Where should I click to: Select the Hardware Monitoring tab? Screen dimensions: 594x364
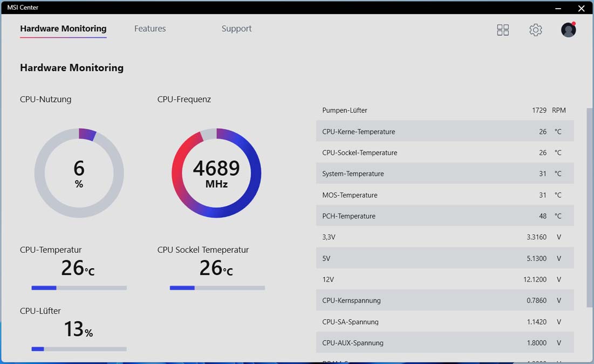[63, 29]
